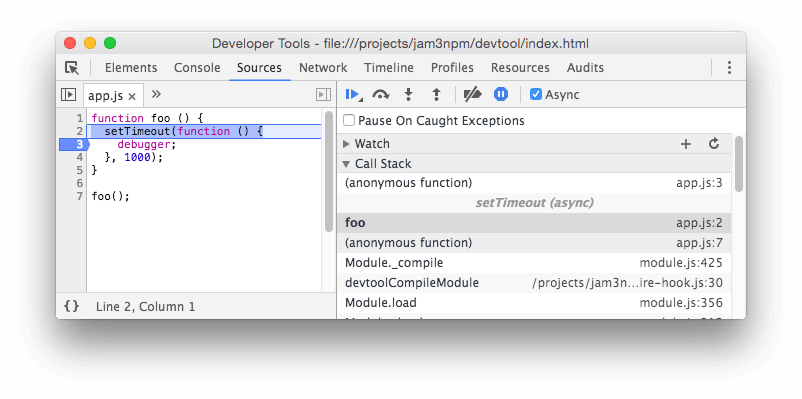Image resolution: width=802 pixels, height=399 pixels.
Task: Show more tabs with double chevron
Action: 157,94
